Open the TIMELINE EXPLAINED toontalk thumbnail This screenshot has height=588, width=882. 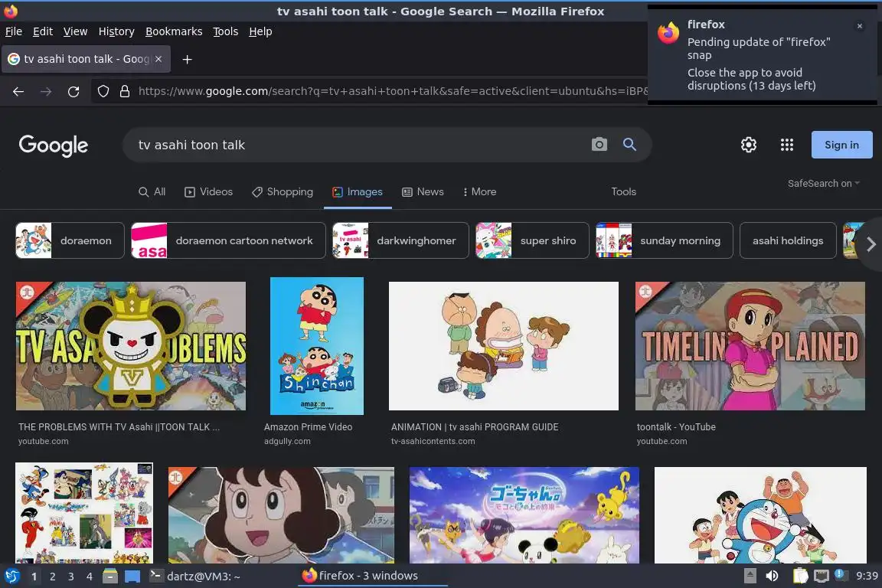point(750,346)
